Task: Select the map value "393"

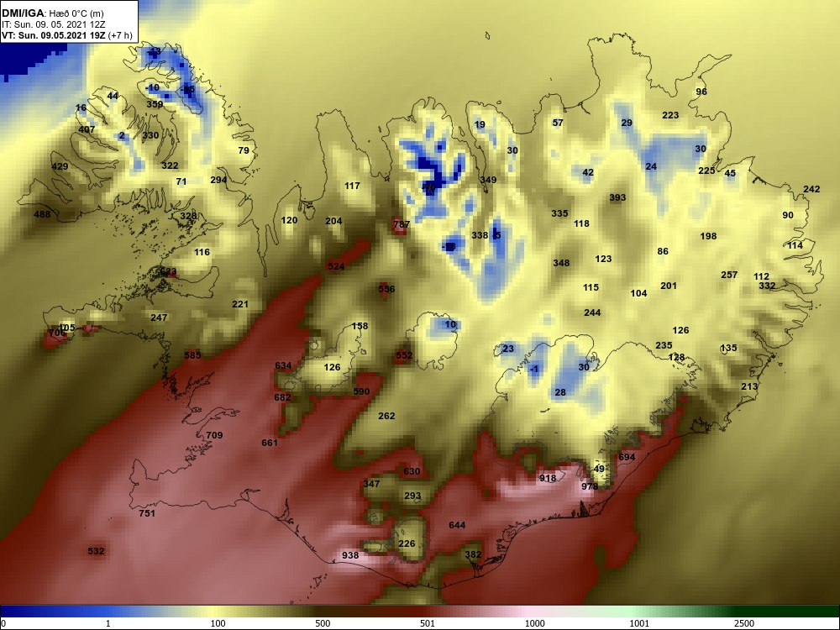Action: (617, 197)
